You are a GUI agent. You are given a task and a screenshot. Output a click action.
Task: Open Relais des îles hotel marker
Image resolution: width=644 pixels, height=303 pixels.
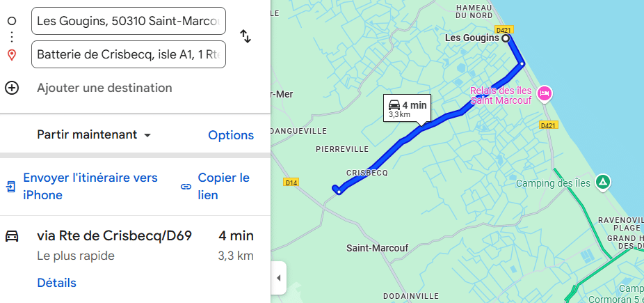tap(545, 93)
